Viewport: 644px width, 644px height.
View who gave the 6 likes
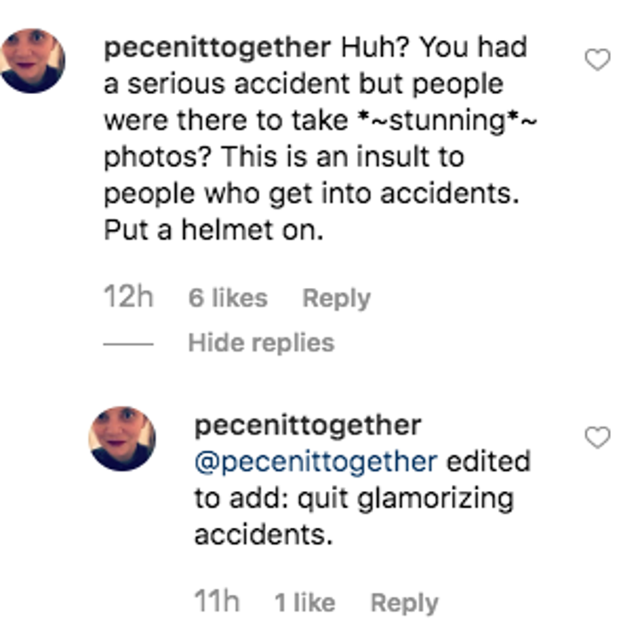coord(227,299)
